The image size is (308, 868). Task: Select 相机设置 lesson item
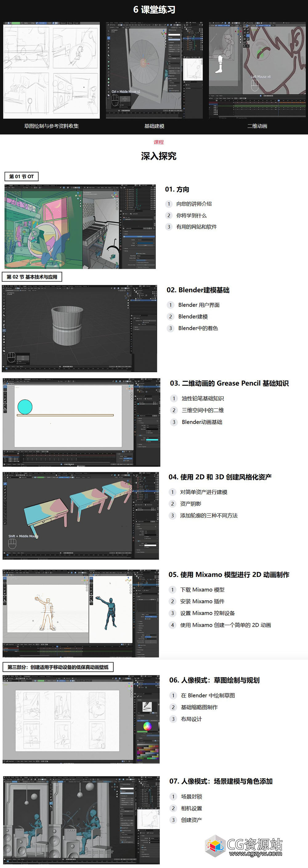point(191,808)
